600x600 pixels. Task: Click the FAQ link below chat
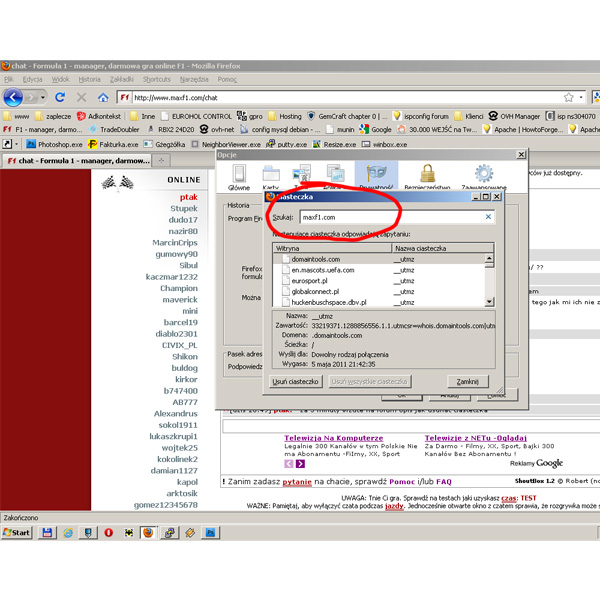click(444, 481)
